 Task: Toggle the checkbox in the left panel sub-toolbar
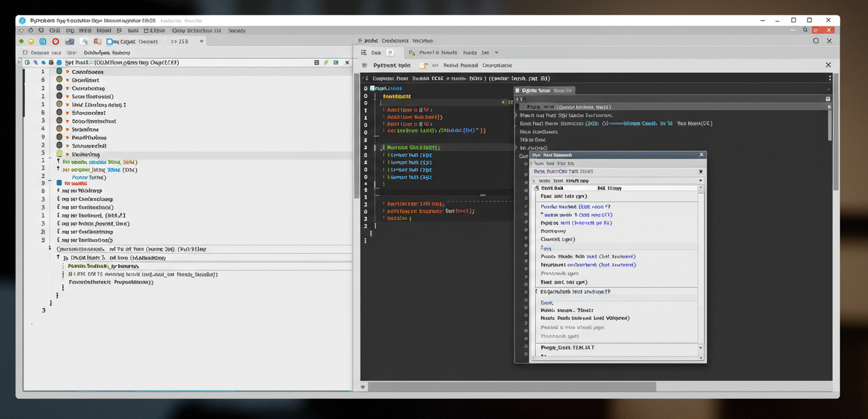[x=25, y=53]
